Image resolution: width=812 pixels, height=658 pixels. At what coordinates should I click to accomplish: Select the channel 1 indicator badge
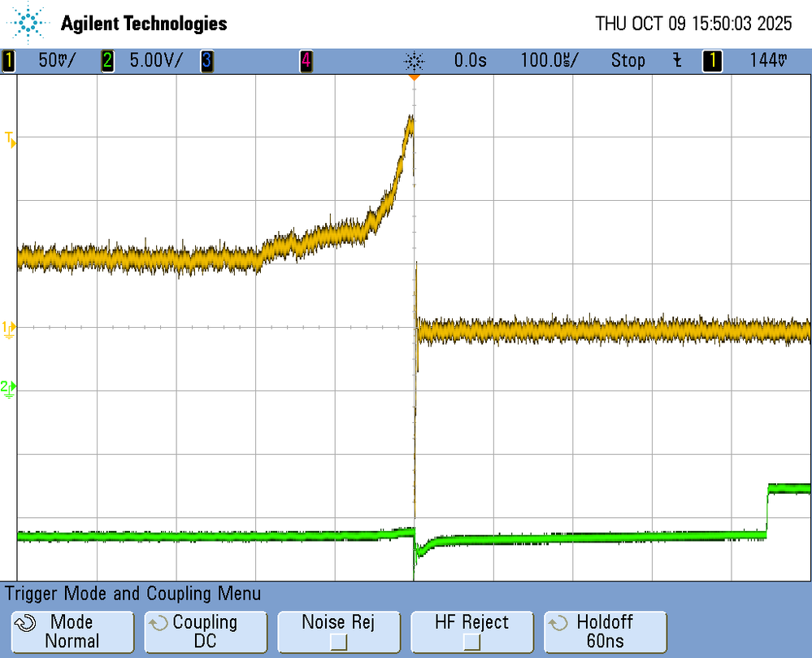8,61
